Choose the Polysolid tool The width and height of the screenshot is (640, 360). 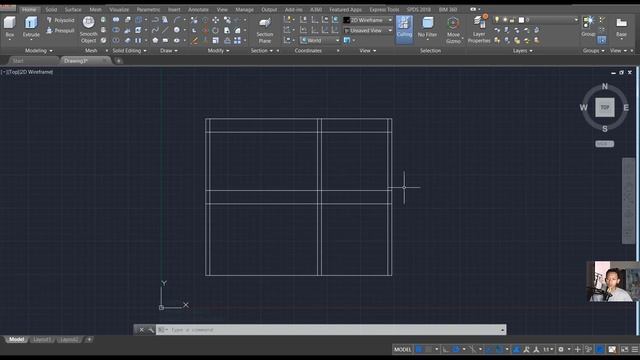(x=60, y=20)
